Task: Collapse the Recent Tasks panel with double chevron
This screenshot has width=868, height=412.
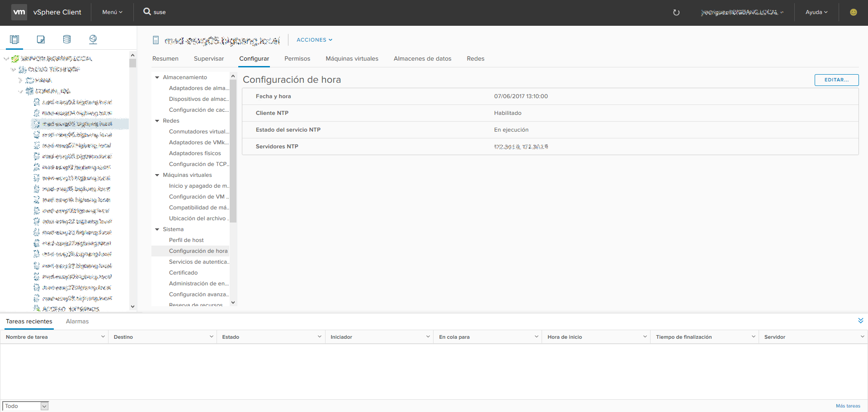Action: click(860, 321)
